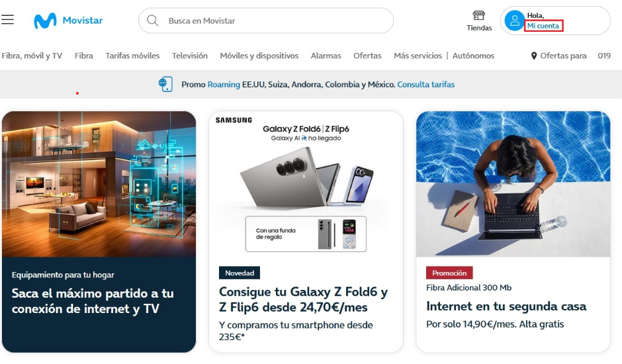Image resolution: width=622 pixels, height=364 pixels.
Task: Open the Internet en tu segunda casa promotion
Action: [506, 306]
